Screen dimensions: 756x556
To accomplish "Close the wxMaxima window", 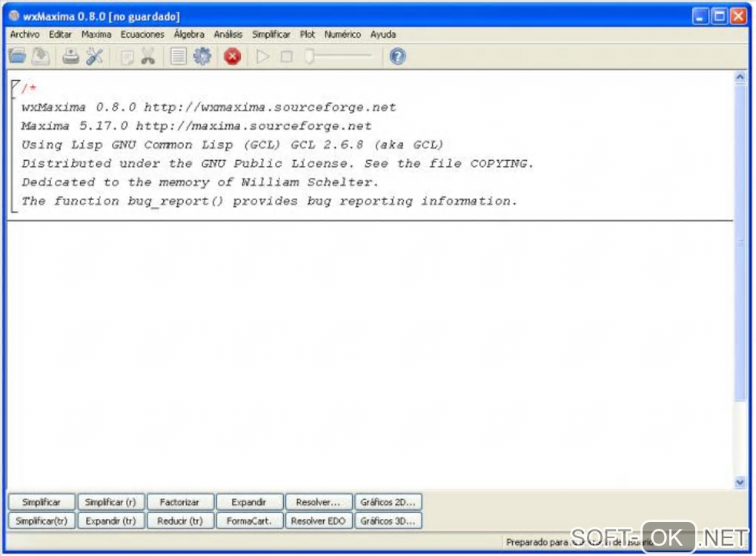I will pyautogui.click(x=739, y=16).
